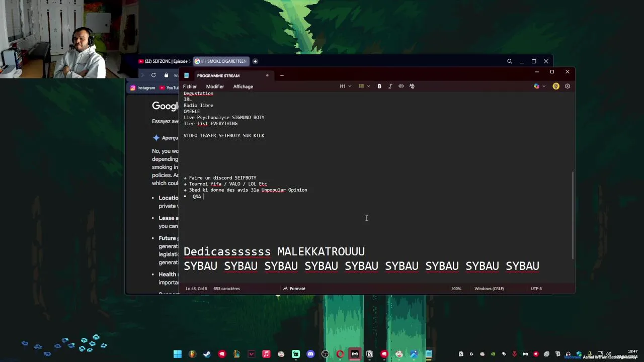Open Opera browser from the taskbar

point(340,354)
